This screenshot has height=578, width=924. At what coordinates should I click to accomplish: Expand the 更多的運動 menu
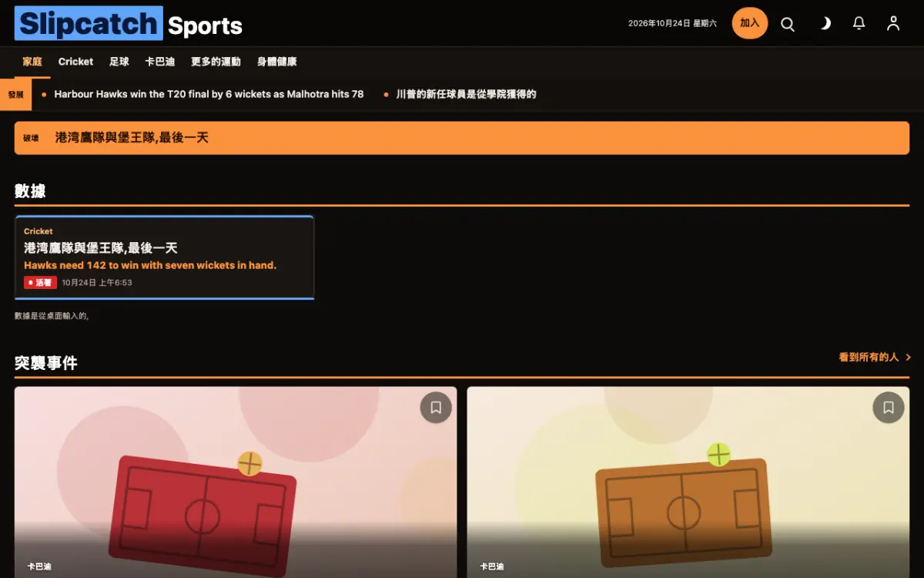pos(216,62)
